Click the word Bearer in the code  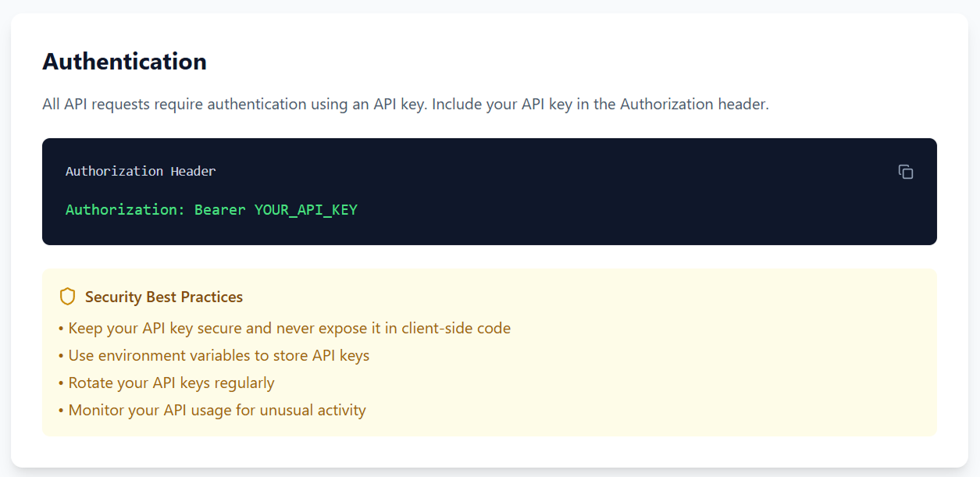220,210
